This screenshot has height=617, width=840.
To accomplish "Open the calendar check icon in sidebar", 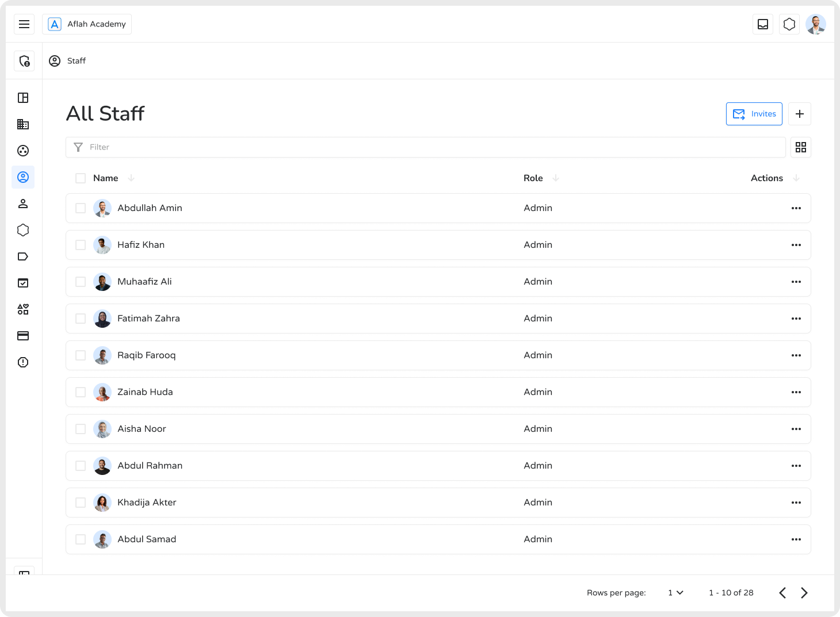I will pos(23,283).
